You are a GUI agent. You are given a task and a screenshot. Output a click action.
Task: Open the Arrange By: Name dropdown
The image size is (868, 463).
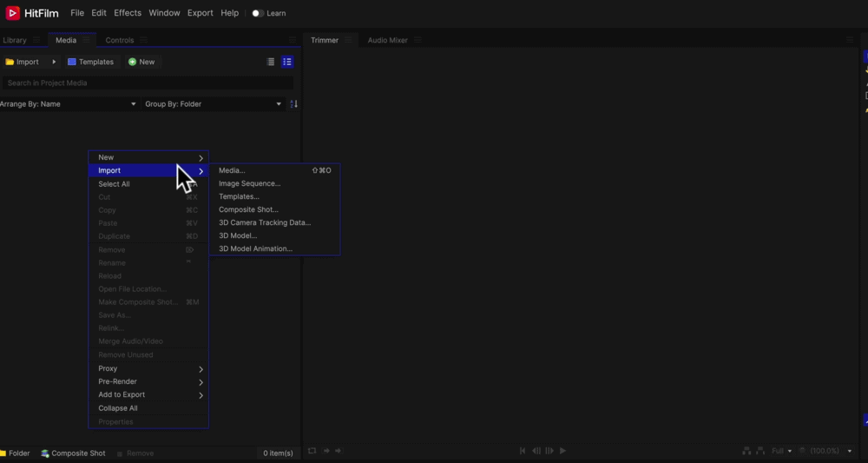[69, 104]
